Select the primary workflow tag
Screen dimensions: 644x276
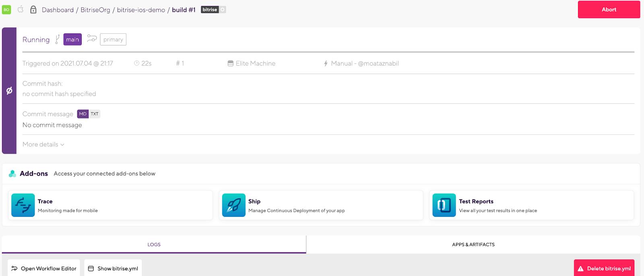click(x=113, y=39)
